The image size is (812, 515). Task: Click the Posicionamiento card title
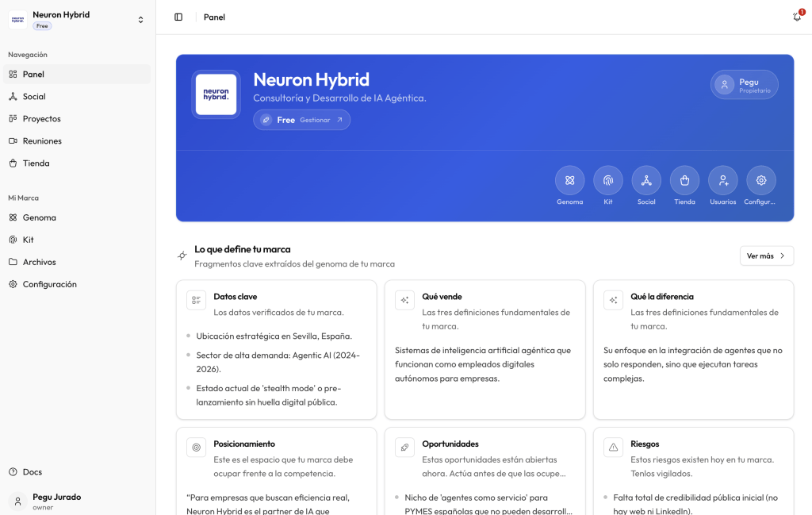coord(244,444)
